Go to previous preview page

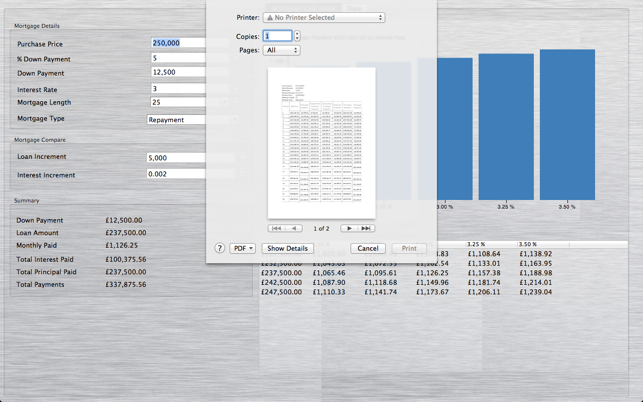(294, 228)
